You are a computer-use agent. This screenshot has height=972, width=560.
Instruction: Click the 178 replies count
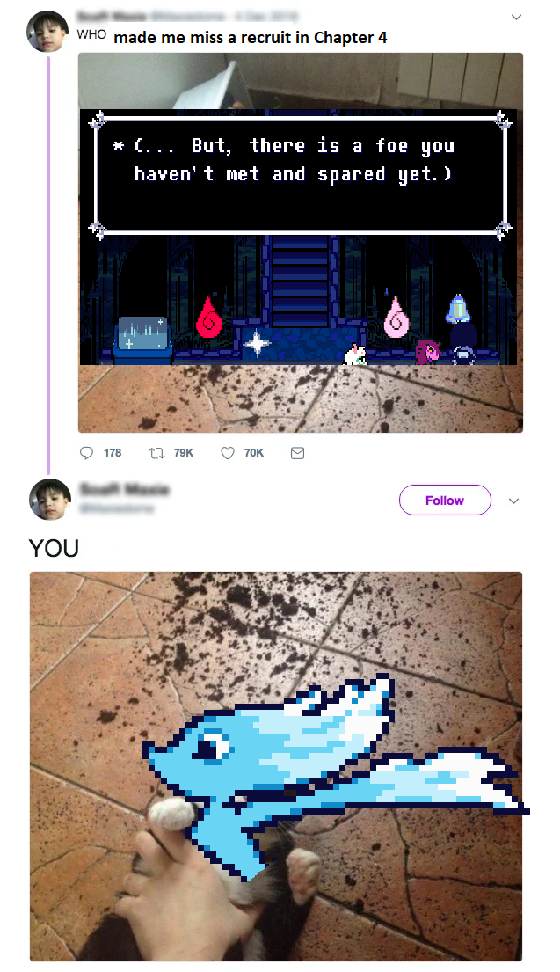[x=113, y=453]
